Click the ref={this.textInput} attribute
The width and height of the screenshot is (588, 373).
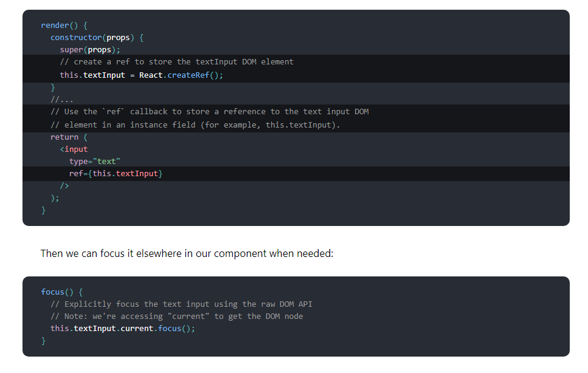pyautogui.click(x=116, y=174)
